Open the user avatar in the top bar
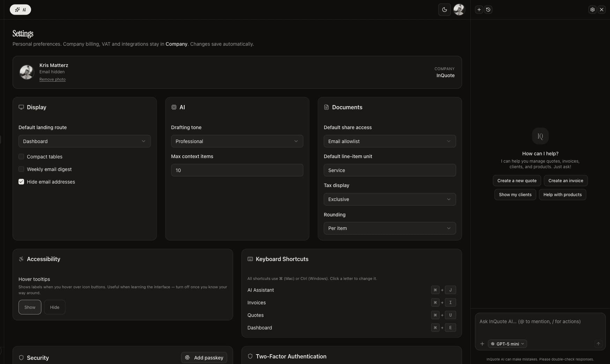The width and height of the screenshot is (610, 364). (459, 10)
